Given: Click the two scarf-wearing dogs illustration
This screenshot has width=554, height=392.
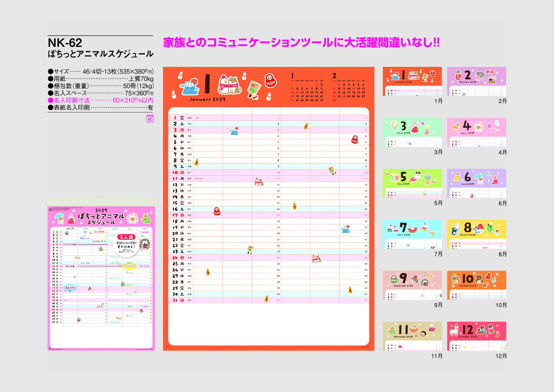Looking at the screenshot, I should coord(230,84).
